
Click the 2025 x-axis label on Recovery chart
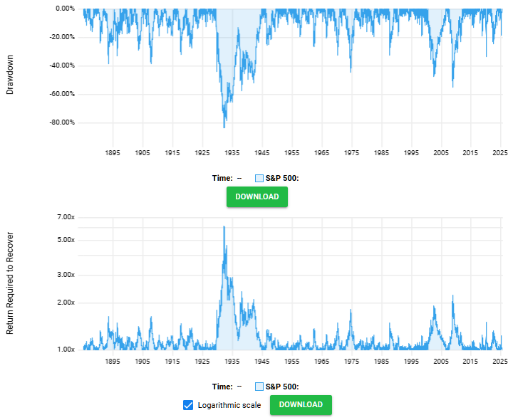pyautogui.click(x=499, y=362)
